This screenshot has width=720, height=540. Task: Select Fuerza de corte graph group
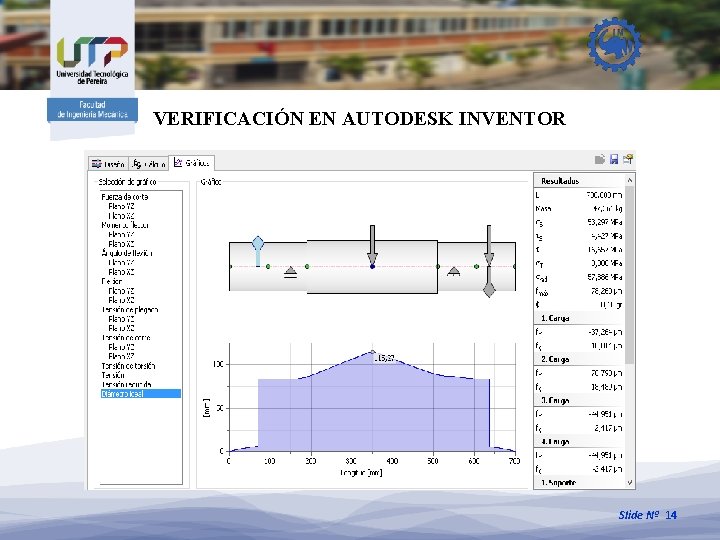(124, 197)
